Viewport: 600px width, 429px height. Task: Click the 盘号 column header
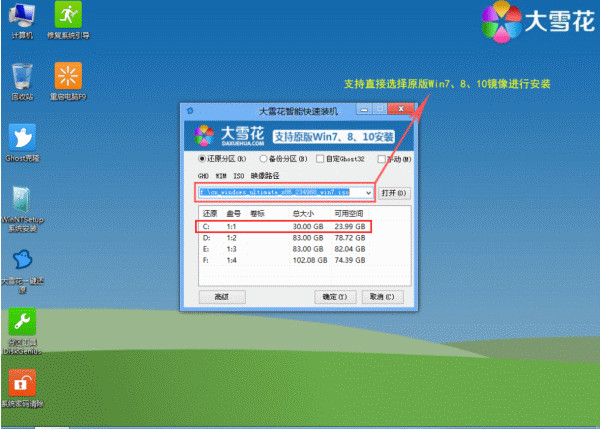coord(233,214)
